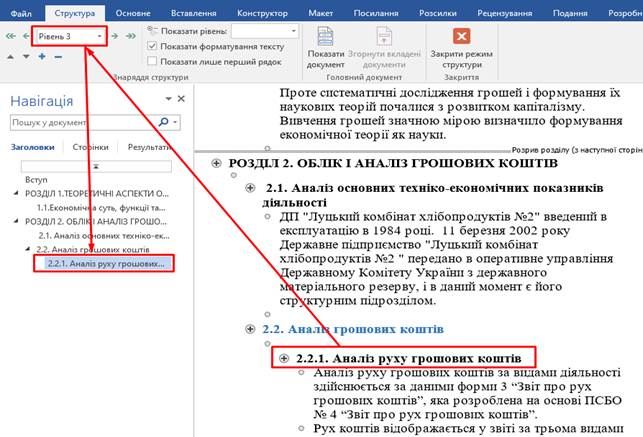Click 'Закрити режим структури' button
The image size is (643, 437).
tap(461, 47)
